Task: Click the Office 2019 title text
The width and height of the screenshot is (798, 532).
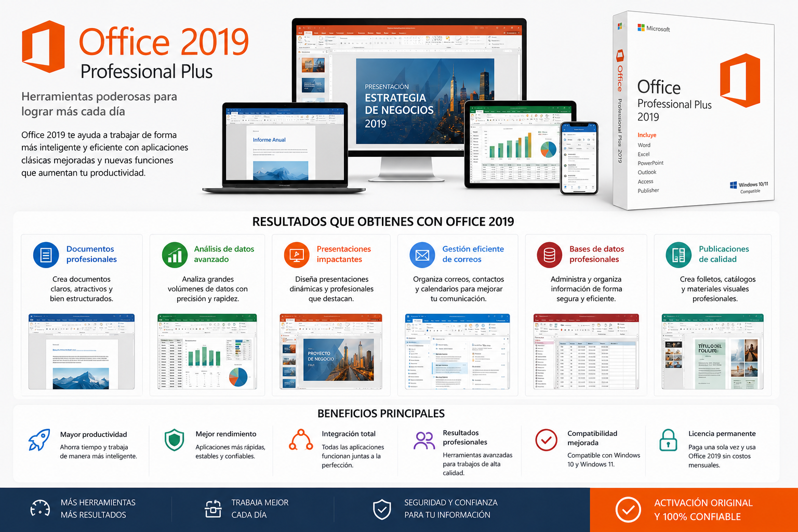Action: [x=164, y=42]
